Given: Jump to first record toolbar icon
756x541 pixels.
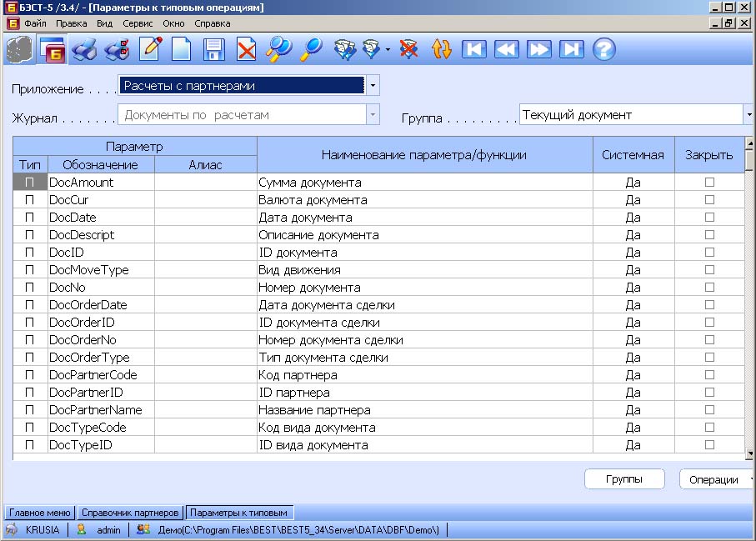Looking at the screenshot, I should tap(473, 49).
